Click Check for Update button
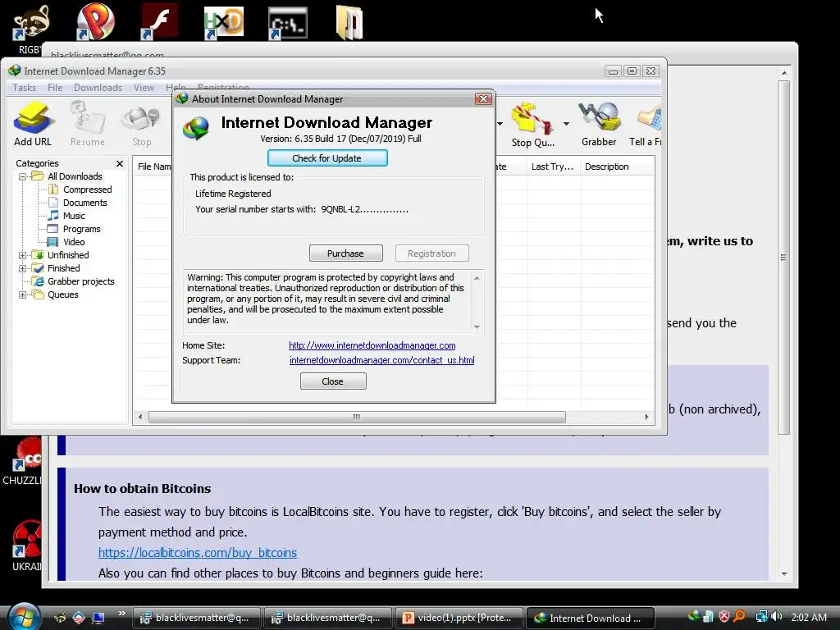This screenshot has height=630, width=840. click(326, 158)
